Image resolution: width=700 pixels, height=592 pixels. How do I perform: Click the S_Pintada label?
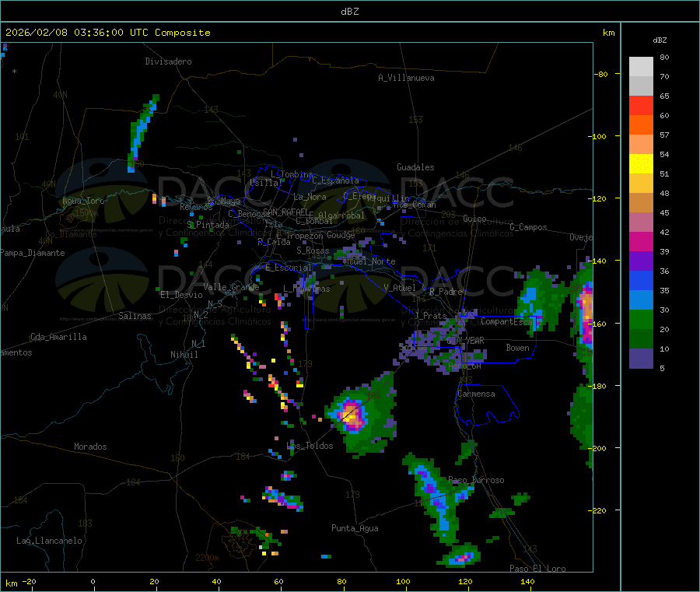pyautogui.click(x=208, y=225)
